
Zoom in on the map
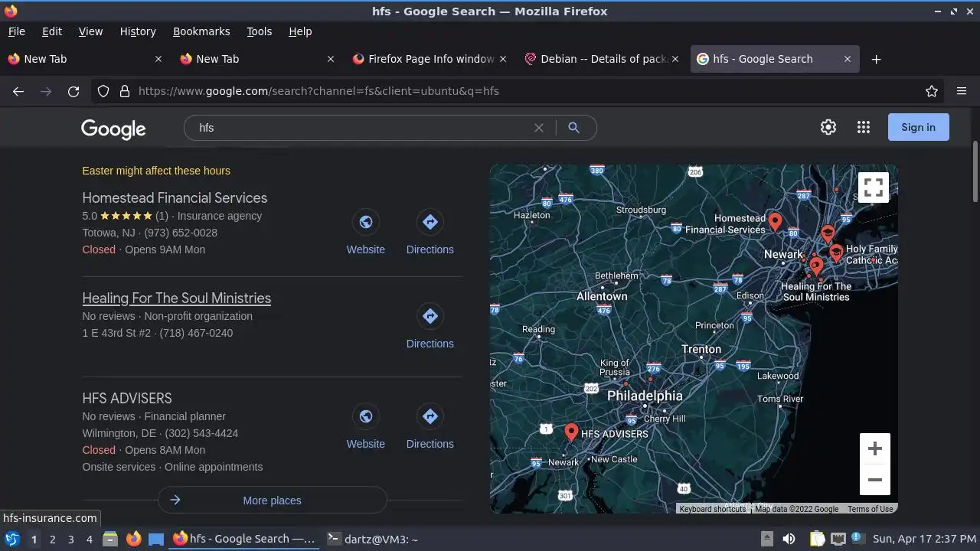click(874, 448)
